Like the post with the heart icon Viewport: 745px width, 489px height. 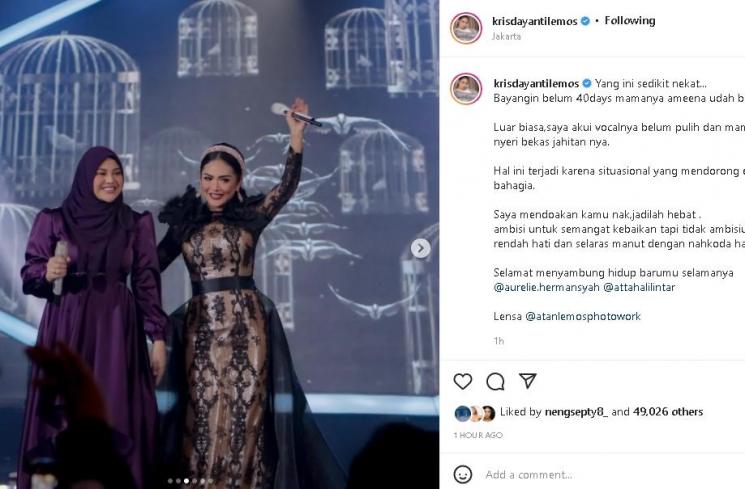click(x=462, y=381)
